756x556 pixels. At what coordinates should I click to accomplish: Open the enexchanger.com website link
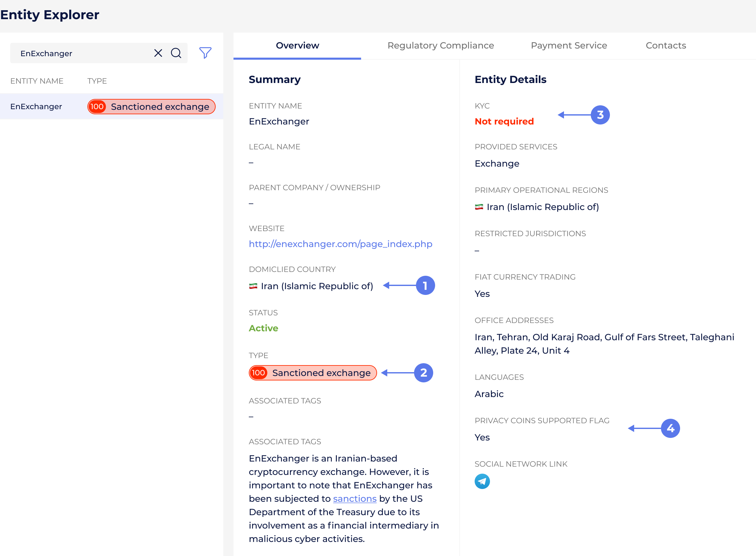(340, 244)
